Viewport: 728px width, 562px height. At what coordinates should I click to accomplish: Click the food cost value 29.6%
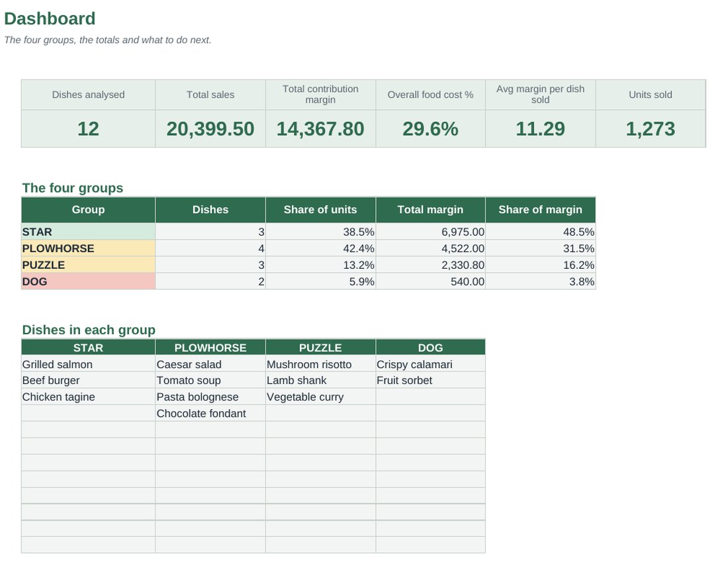tap(430, 128)
